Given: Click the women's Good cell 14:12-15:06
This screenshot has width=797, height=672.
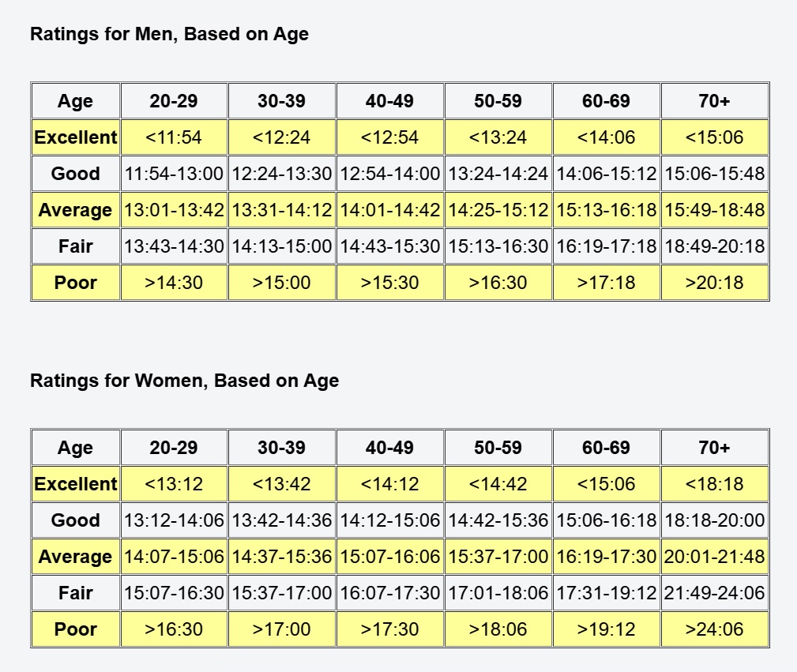Looking at the screenshot, I should click(x=390, y=520).
